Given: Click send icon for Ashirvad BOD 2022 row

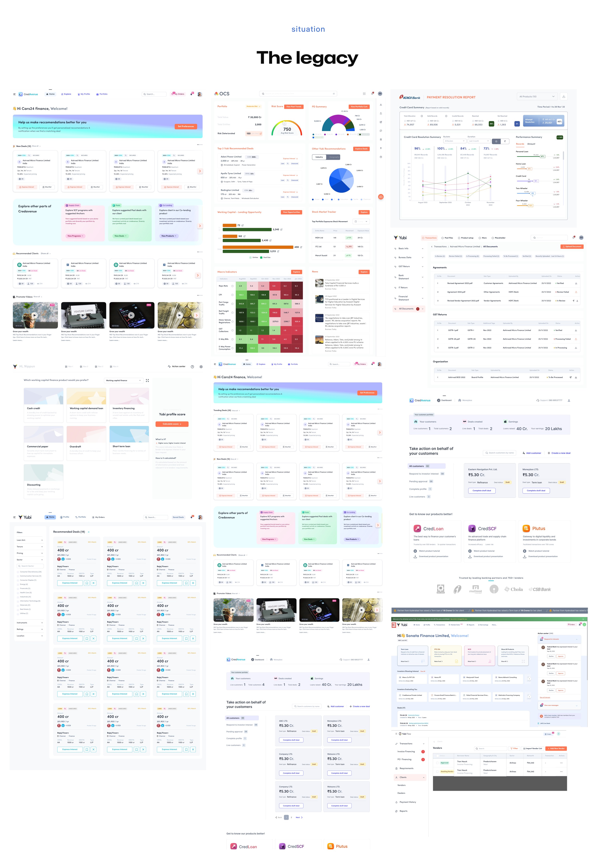Looking at the screenshot, I should click(571, 377).
